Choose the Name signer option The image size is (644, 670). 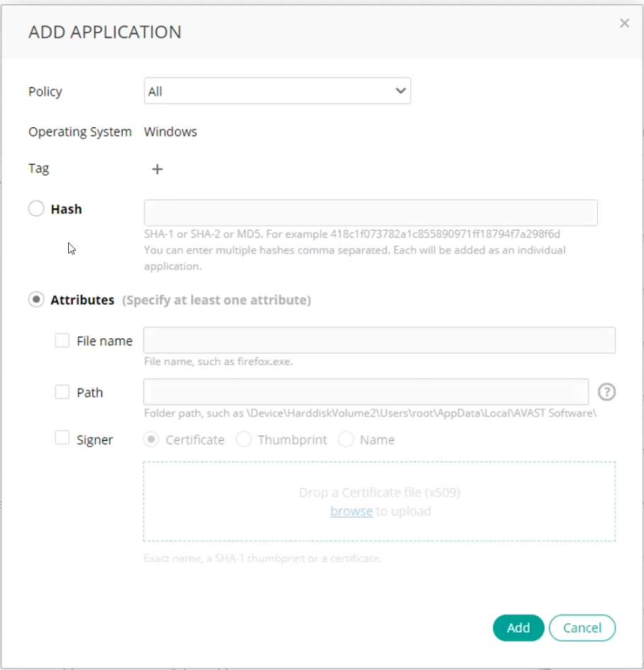pyautogui.click(x=346, y=440)
